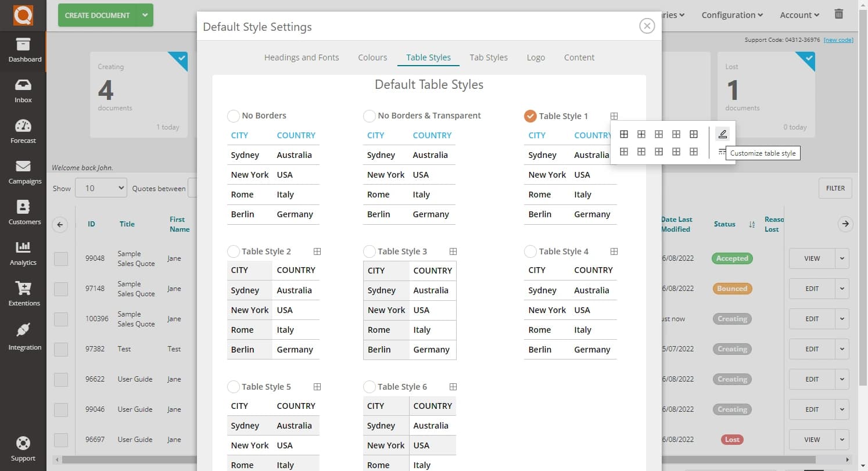Image resolution: width=868 pixels, height=471 pixels.
Task: Open the Show results count dropdown
Action: [101, 188]
